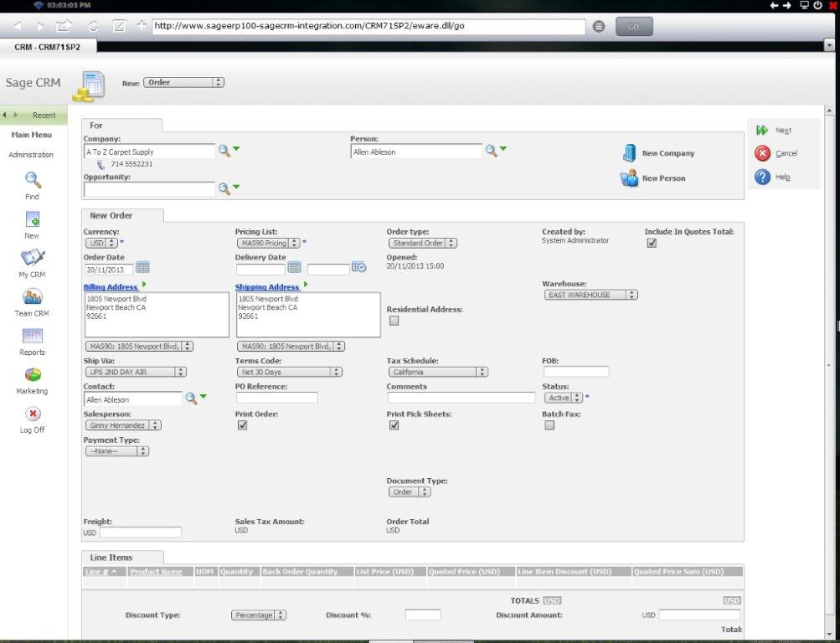
Task: Open the Marketing pie chart icon
Action: (33, 375)
